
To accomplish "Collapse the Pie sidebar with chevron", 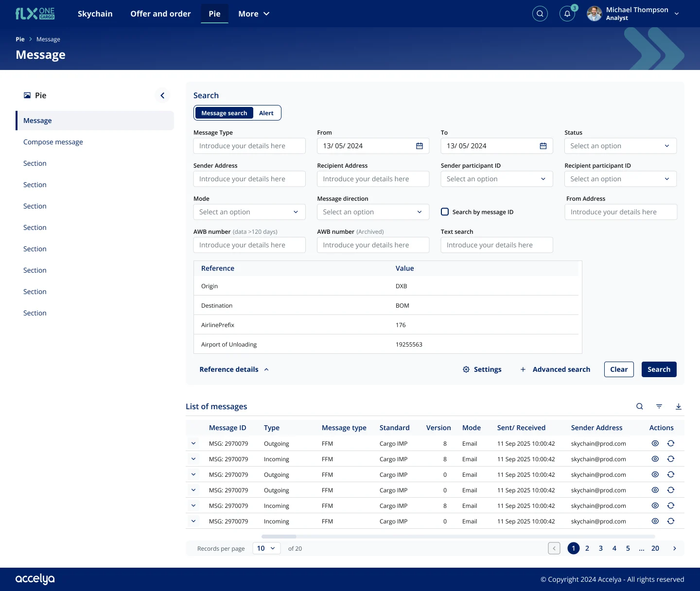I will point(162,95).
